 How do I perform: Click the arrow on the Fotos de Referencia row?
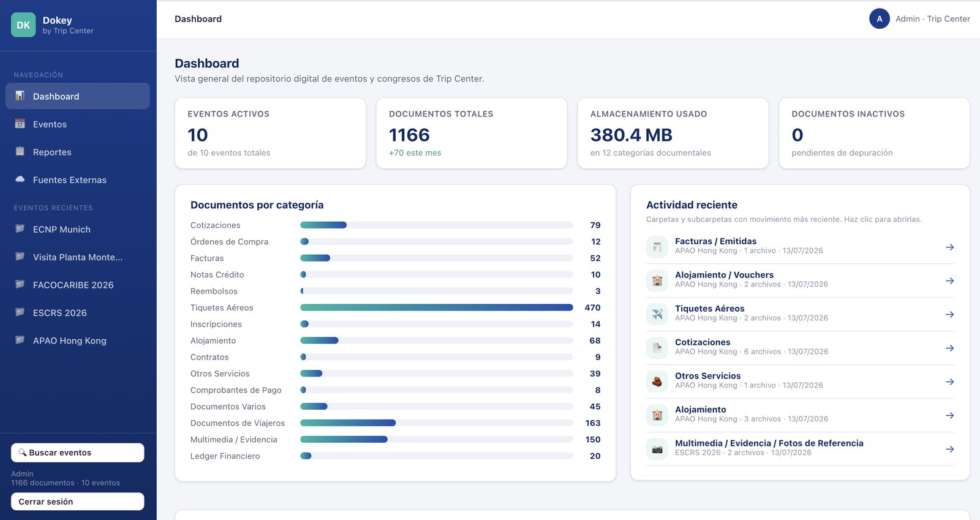(x=950, y=449)
